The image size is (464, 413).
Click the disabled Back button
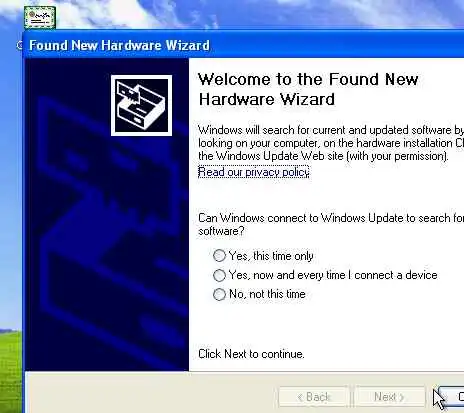click(314, 397)
